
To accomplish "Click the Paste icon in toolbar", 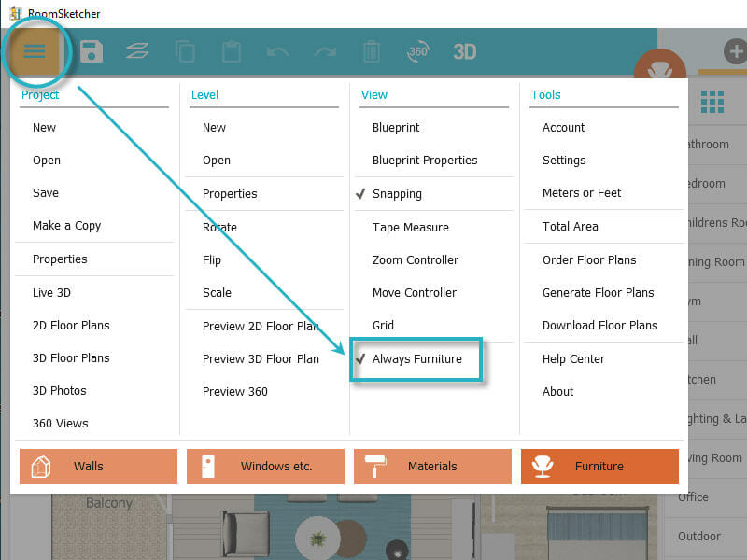I will (x=232, y=51).
